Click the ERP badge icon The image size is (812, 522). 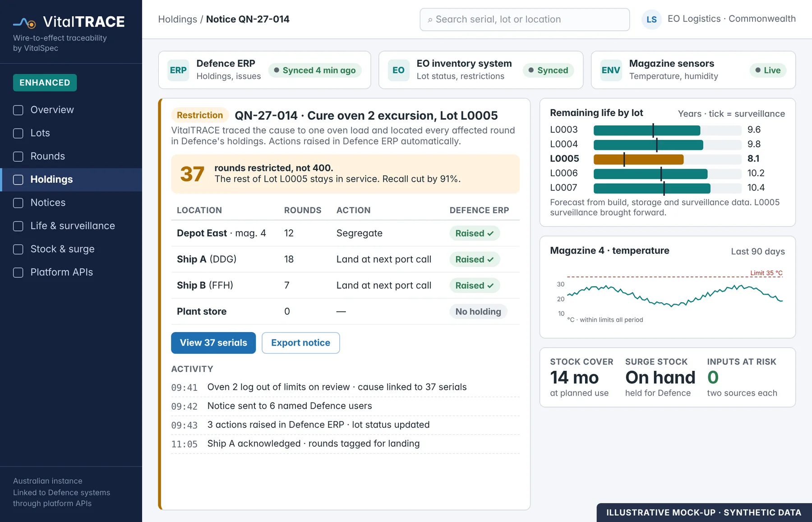click(178, 70)
